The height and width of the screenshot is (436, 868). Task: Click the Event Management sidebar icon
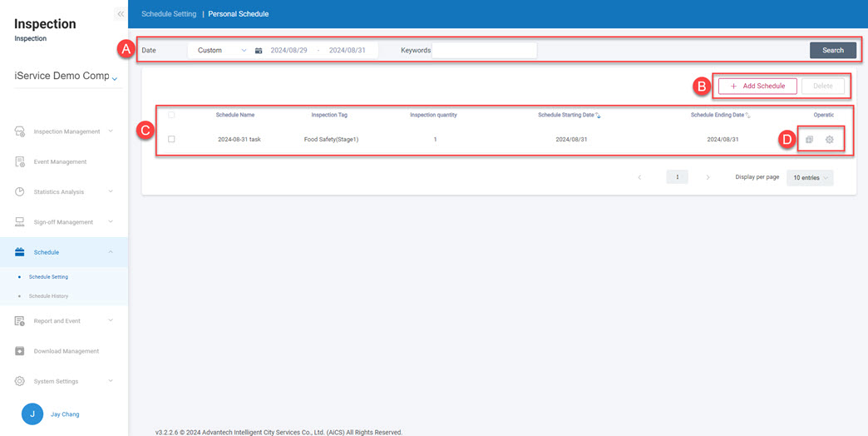(x=21, y=161)
